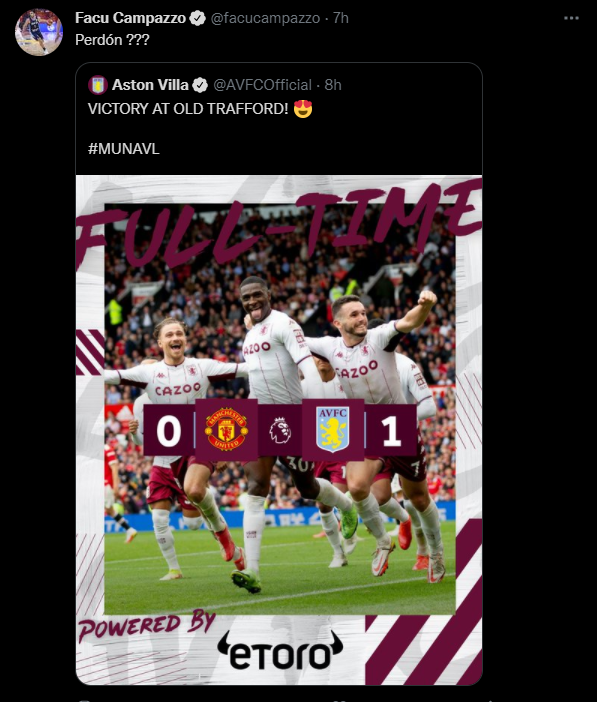The width and height of the screenshot is (597, 702).
Task: Open Facu Campazzo's profile avatar
Action: click(x=39, y=32)
